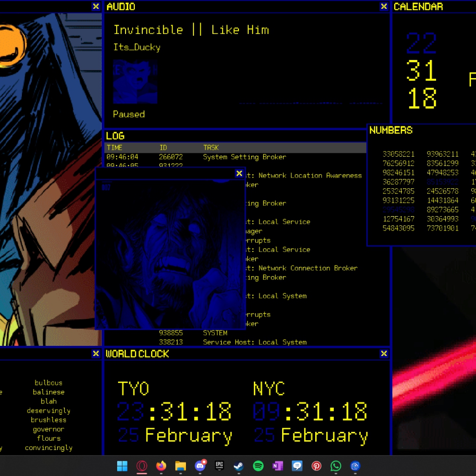
Task: Click the yellow 31 in CALENDAR
Action: click(x=421, y=71)
